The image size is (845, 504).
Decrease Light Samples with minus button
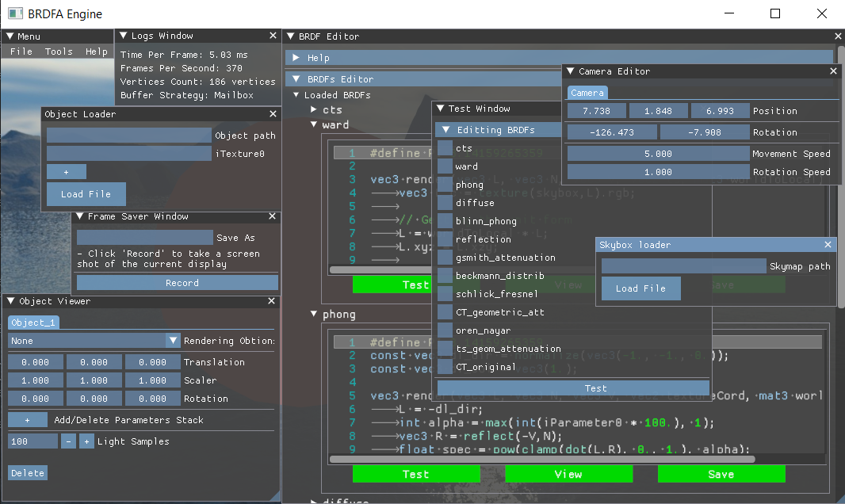pos(69,441)
